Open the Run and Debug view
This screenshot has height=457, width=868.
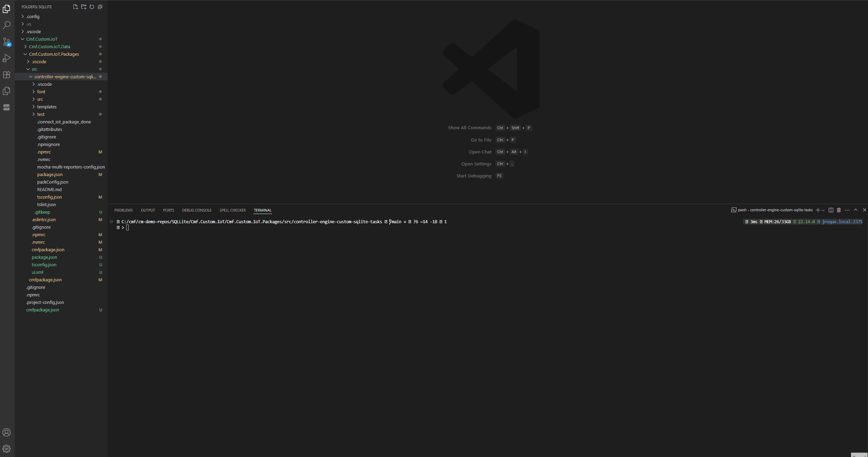[x=6, y=58]
